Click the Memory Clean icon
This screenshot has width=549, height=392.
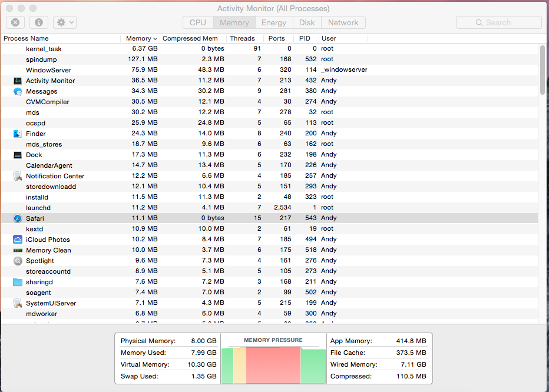pyautogui.click(x=18, y=250)
